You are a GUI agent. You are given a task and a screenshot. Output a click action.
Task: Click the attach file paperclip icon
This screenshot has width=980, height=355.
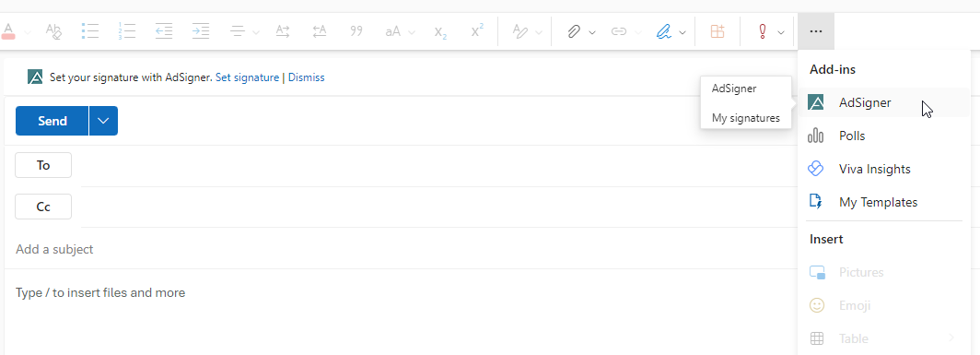574,31
